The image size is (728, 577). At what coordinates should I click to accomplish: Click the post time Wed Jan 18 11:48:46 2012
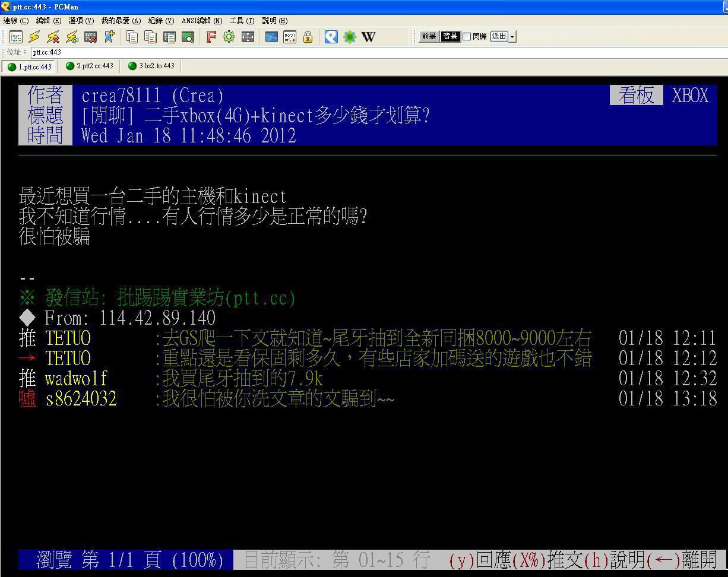tap(188, 135)
